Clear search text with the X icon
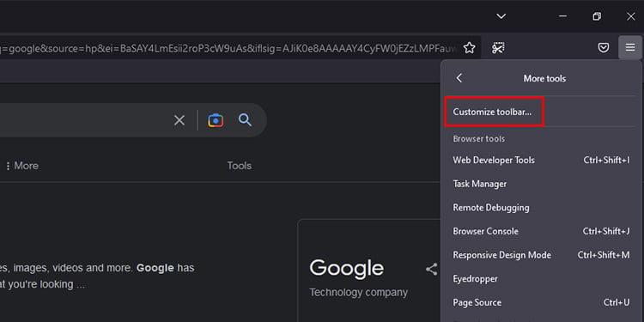Image resolution: width=644 pixels, height=322 pixels. (x=179, y=120)
